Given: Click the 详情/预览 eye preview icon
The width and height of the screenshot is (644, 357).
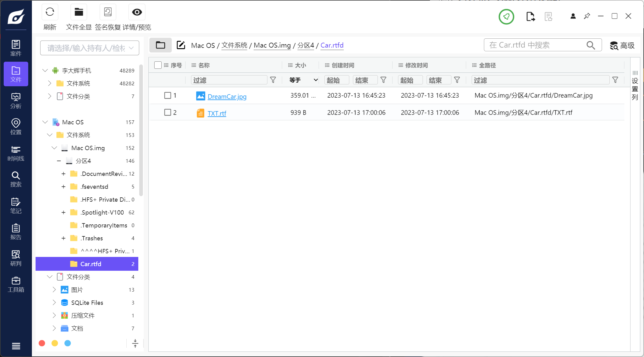Looking at the screenshot, I should pos(137,12).
